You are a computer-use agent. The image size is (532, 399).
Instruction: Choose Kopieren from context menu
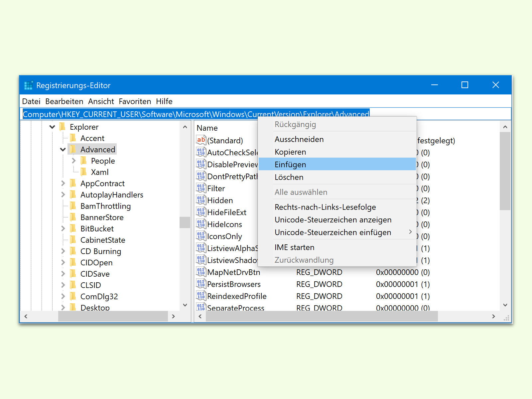tap(337, 152)
